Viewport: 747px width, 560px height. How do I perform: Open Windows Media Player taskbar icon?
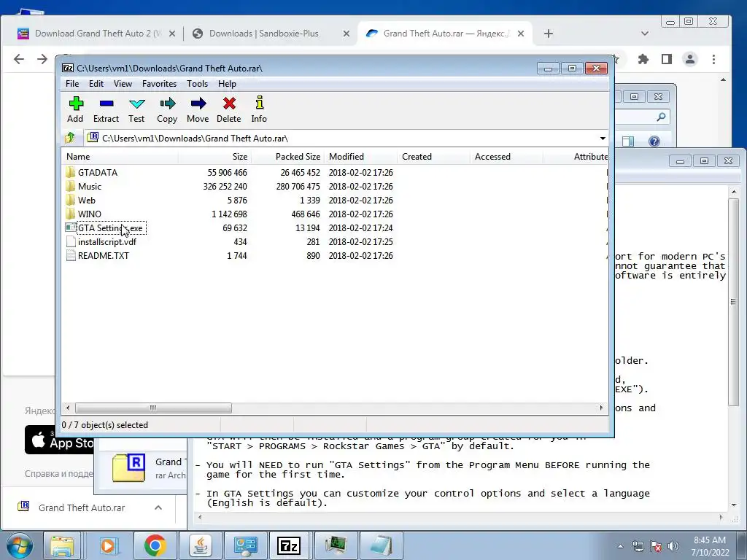pyautogui.click(x=108, y=545)
